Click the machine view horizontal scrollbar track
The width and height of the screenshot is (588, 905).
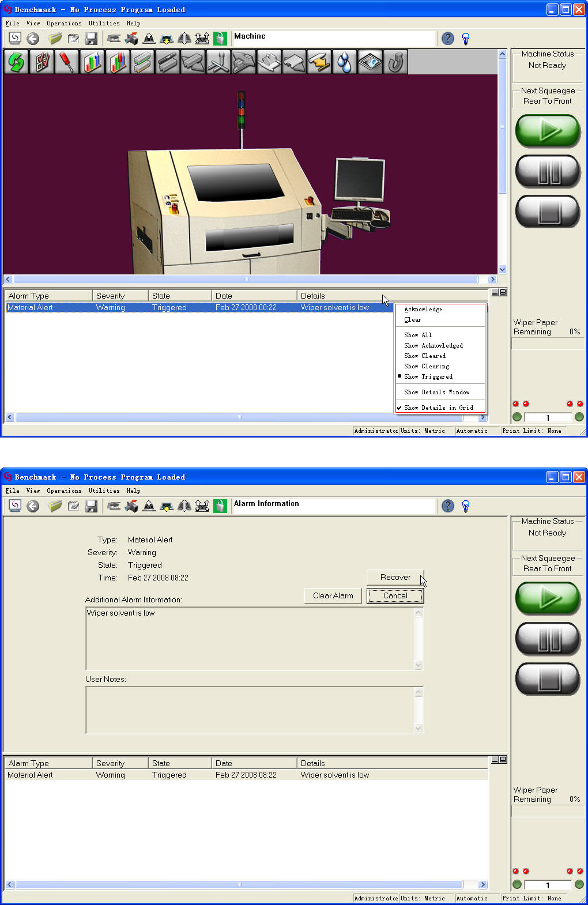246,280
